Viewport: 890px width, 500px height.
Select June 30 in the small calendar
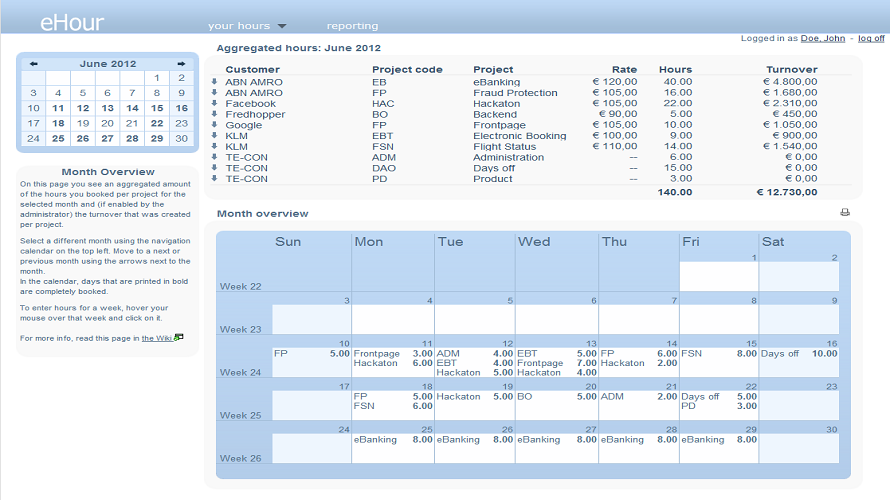pyautogui.click(x=182, y=139)
